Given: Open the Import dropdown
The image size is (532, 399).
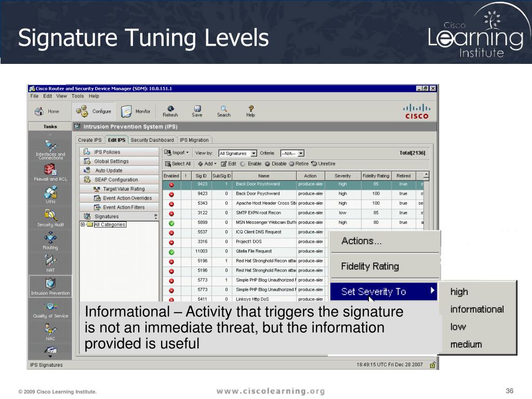Looking at the screenshot, I should tap(177, 153).
